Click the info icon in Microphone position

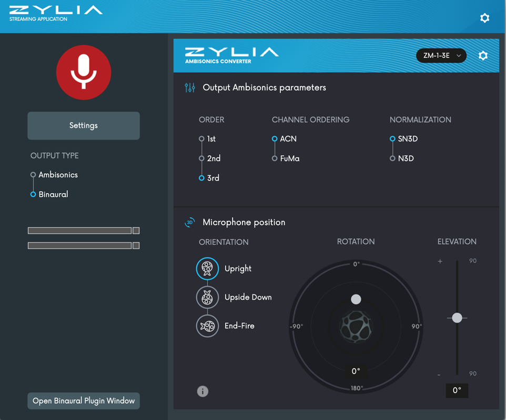(x=203, y=391)
